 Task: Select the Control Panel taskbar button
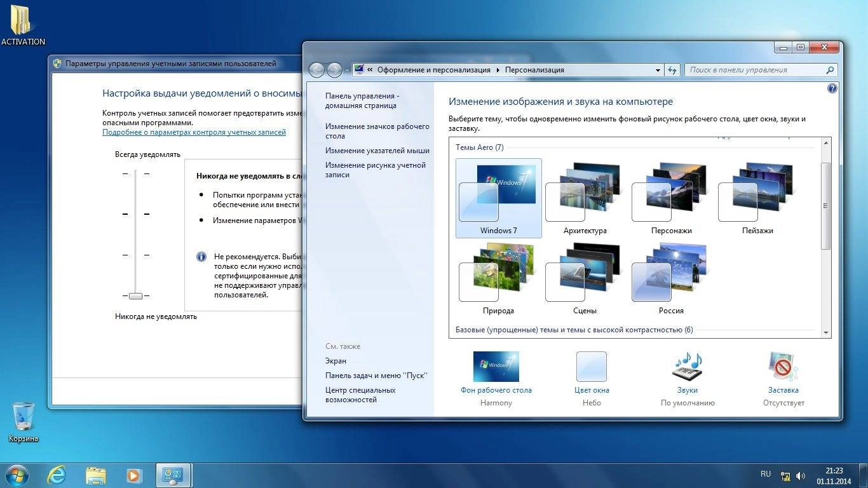[173, 475]
